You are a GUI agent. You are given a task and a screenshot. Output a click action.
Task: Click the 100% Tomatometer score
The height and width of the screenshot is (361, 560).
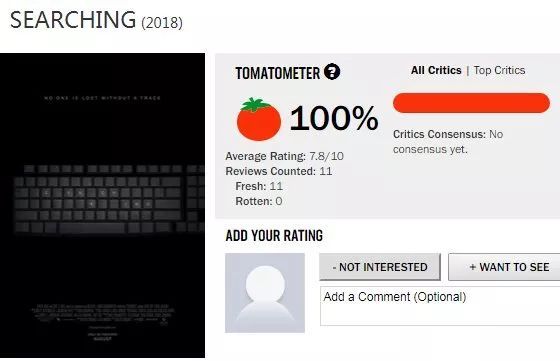click(x=334, y=118)
